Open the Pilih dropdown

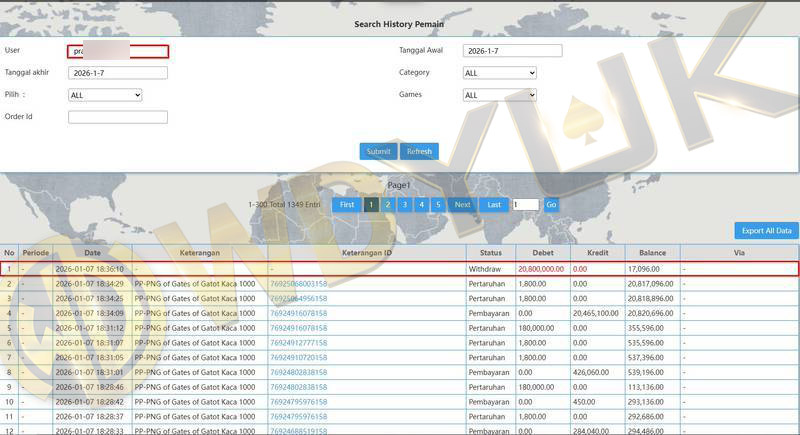tap(105, 95)
